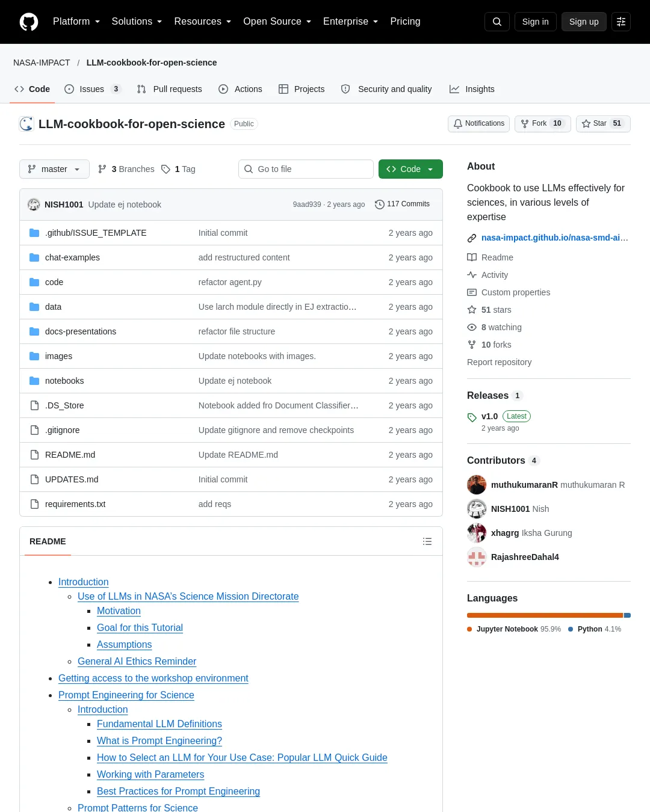Click the Readme book icon in About
Image resolution: width=650 pixels, height=812 pixels.
pyautogui.click(x=472, y=257)
